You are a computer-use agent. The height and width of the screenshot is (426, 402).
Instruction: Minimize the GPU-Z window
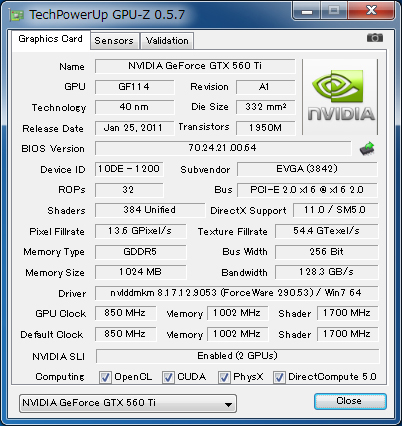307,11
